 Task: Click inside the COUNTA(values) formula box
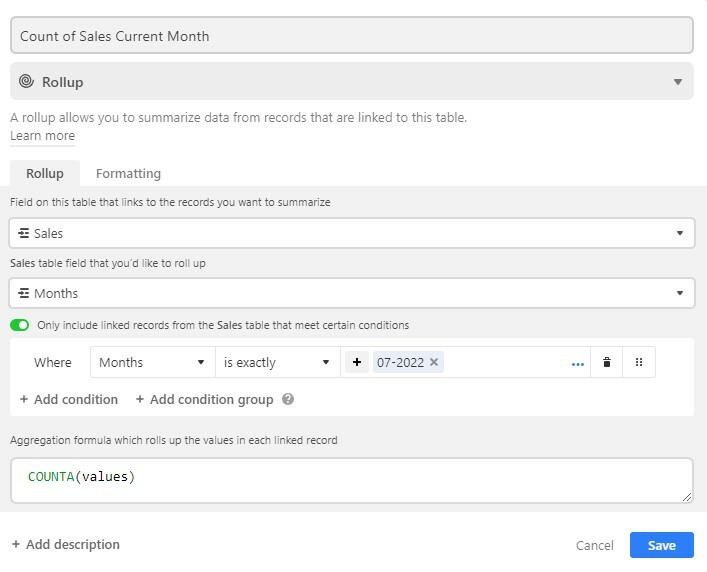tap(352, 480)
